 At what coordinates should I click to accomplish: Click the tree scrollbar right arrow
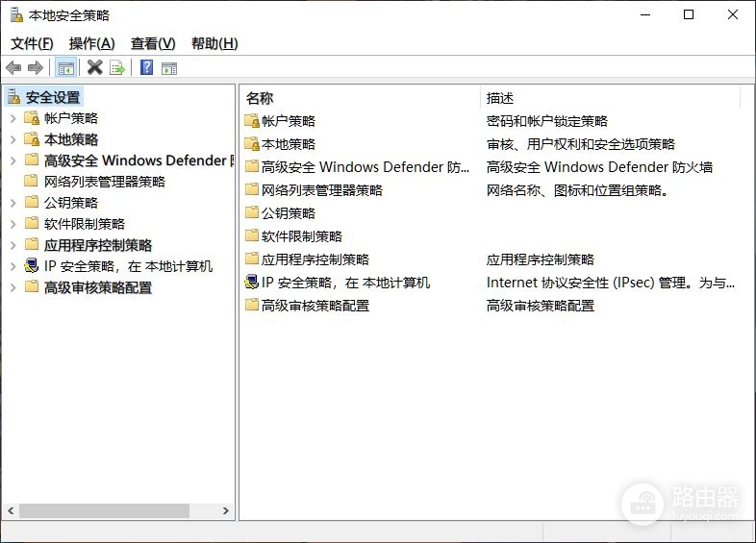[x=226, y=510]
